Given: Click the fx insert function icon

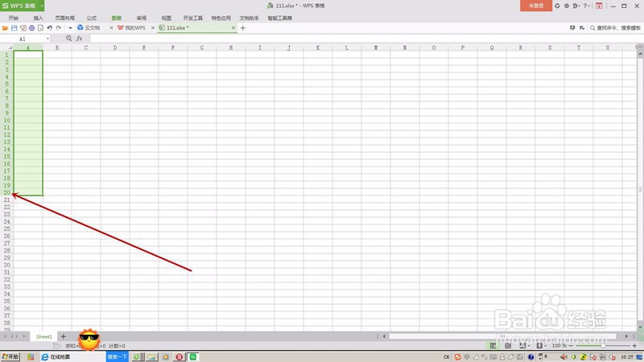Looking at the screenshot, I should pyautogui.click(x=79, y=38).
